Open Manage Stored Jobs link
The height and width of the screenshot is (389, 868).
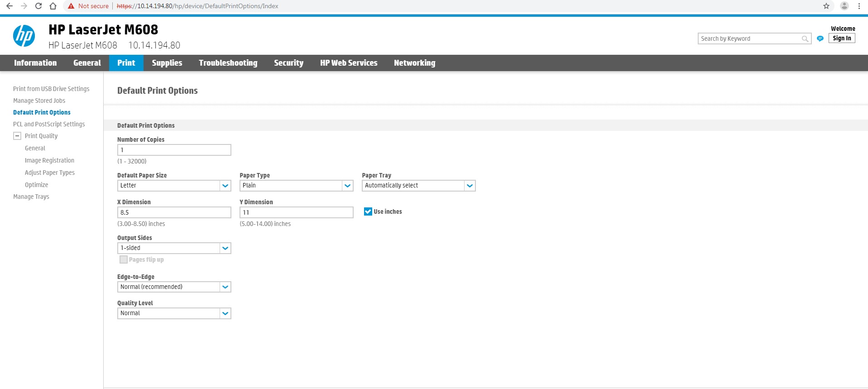tap(39, 101)
